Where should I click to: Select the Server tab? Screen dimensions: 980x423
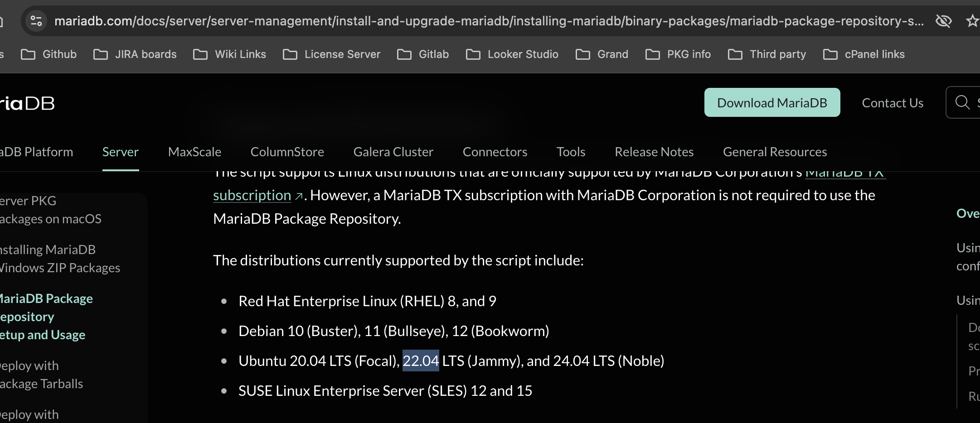point(121,152)
